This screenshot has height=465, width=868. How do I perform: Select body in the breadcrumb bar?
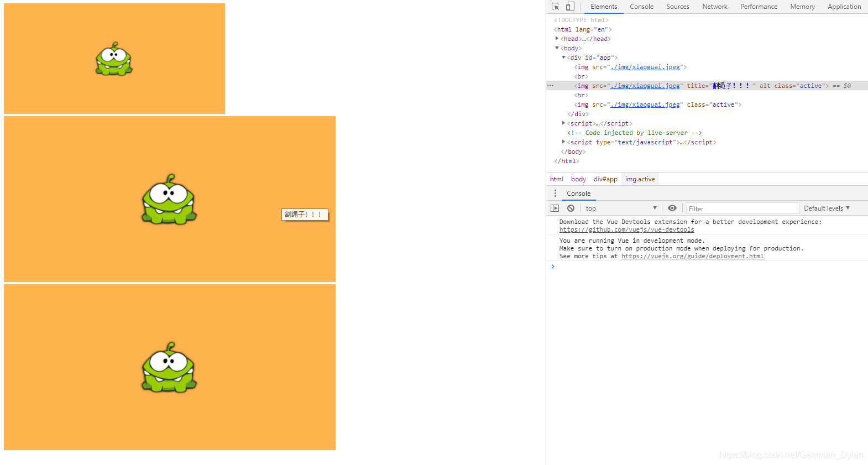578,179
